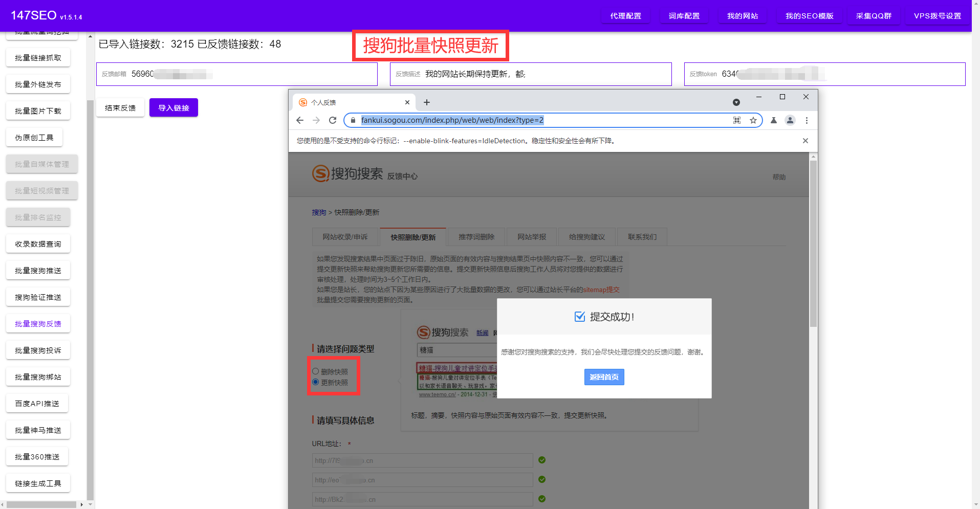Click the browser address bar URL
This screenshot has width=980, height=509.
452,120
